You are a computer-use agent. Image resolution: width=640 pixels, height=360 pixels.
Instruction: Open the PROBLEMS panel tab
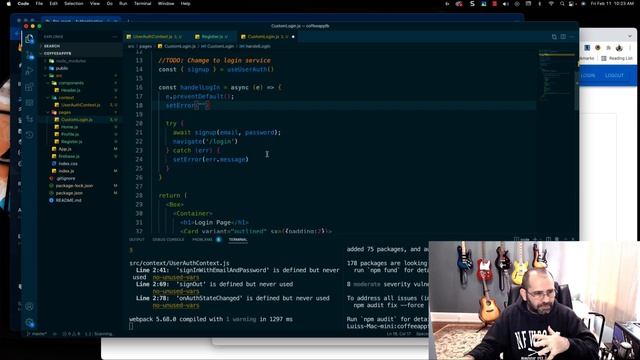[x=202, y=240]
